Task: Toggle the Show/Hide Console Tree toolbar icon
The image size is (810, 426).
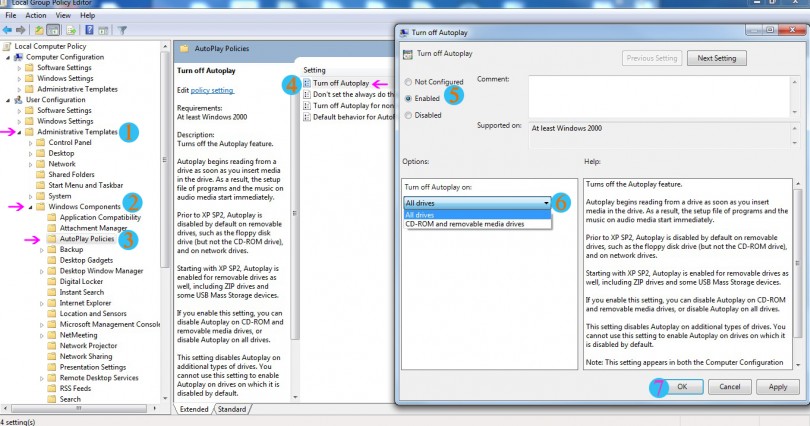Action: click(54, 30)
